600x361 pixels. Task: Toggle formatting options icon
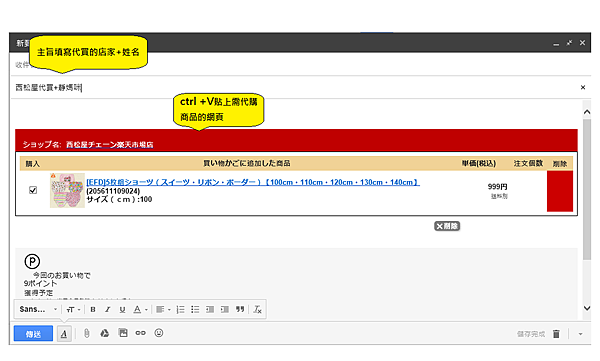(64, 334)
